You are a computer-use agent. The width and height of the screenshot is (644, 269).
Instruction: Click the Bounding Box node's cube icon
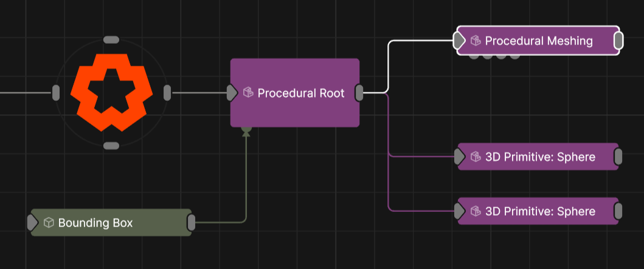click(49, 223)
